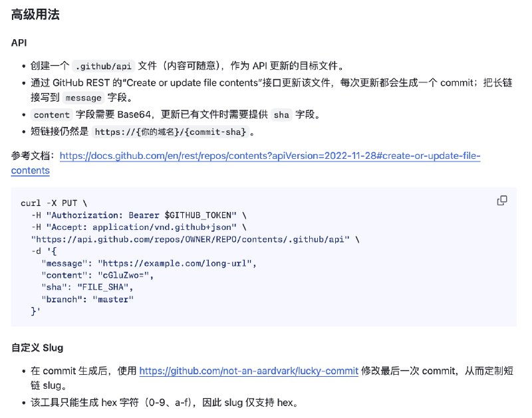
Task: Click the https://{你的域名}/{commit-sha} inline code
Action: [x=171, y=132]
